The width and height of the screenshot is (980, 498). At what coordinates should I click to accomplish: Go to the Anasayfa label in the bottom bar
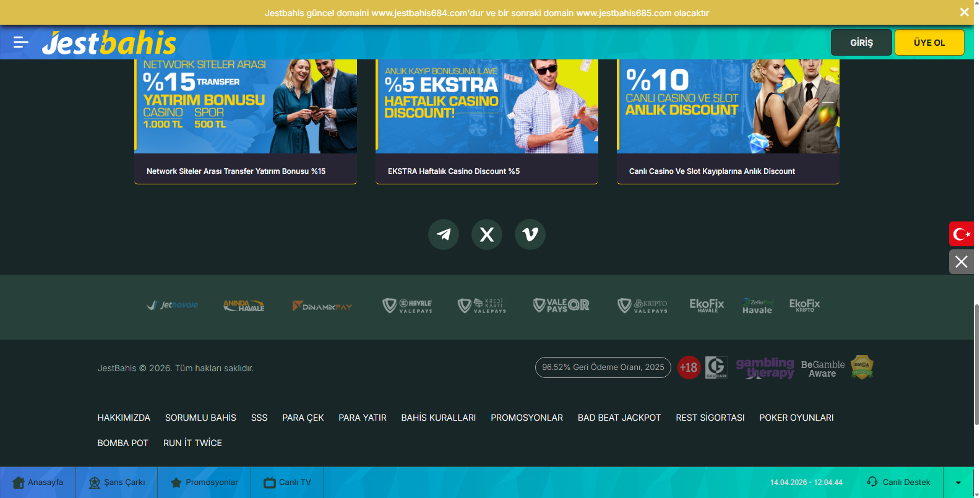point(45,483)
